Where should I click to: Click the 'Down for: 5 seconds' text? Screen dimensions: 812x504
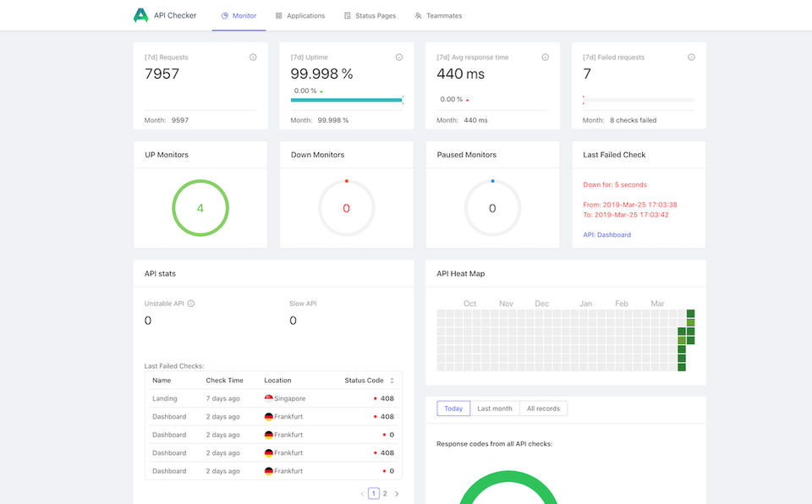(x=615, y=184)
